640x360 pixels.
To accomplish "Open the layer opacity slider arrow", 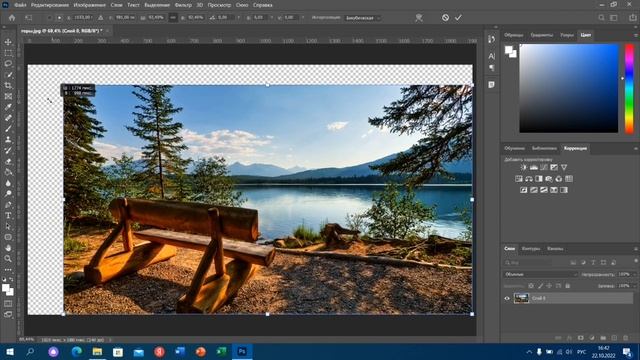I will click(x=634, y=274).
